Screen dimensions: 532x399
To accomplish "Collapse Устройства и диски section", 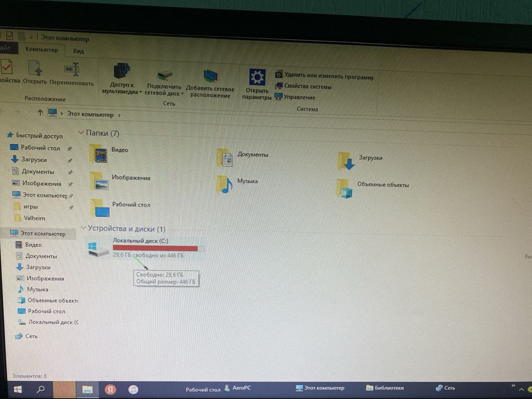I will pos(83,228).
